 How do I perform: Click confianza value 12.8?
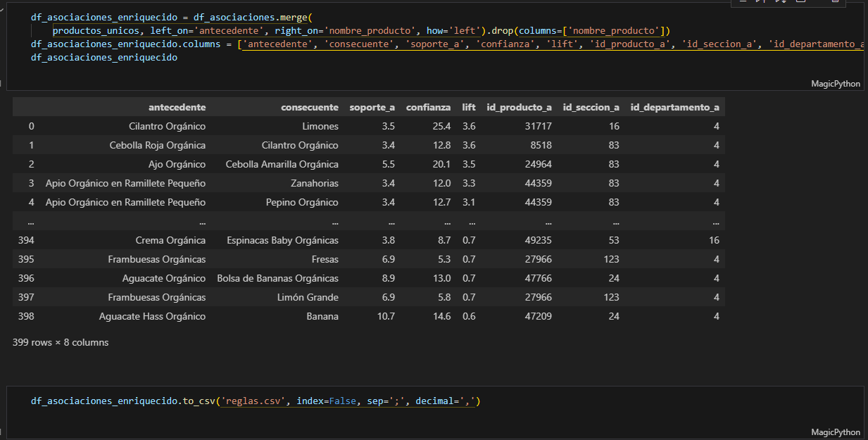tap(441, 145)
